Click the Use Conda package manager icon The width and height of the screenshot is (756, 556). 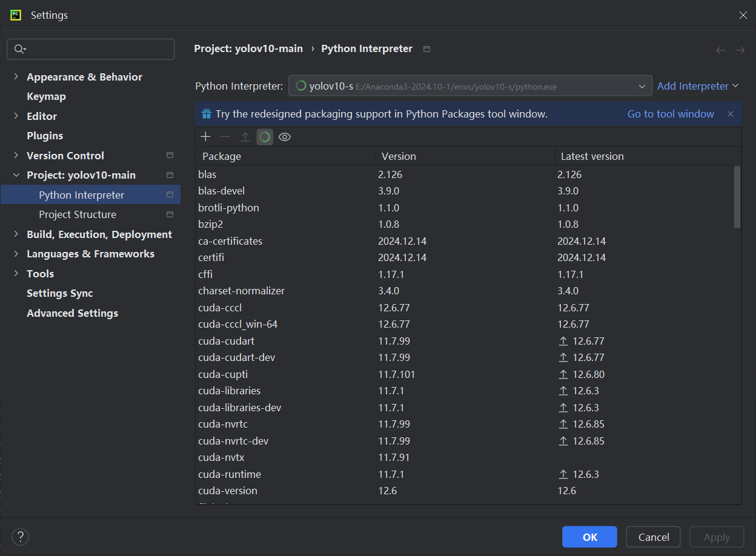click(x=265, y=137)
